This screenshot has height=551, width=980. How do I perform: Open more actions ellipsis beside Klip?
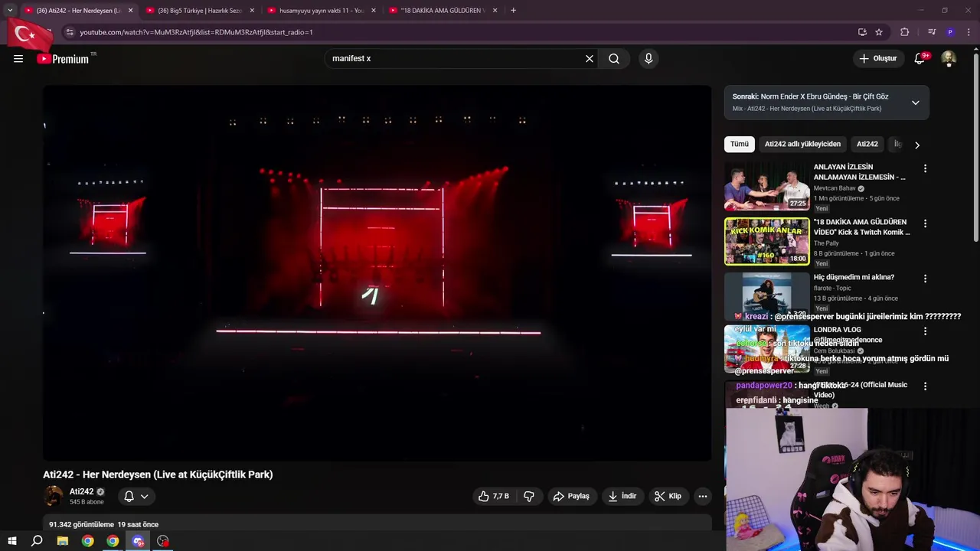[702, 496]
